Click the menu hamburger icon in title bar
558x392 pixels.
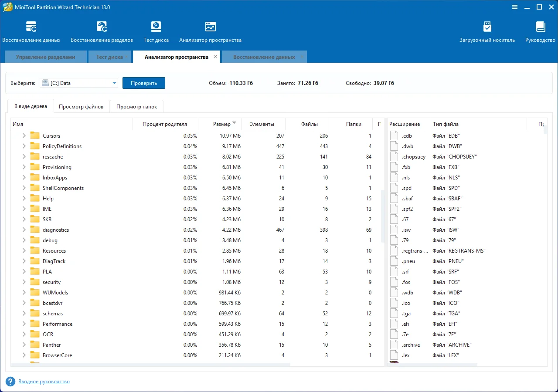[515, 7]
